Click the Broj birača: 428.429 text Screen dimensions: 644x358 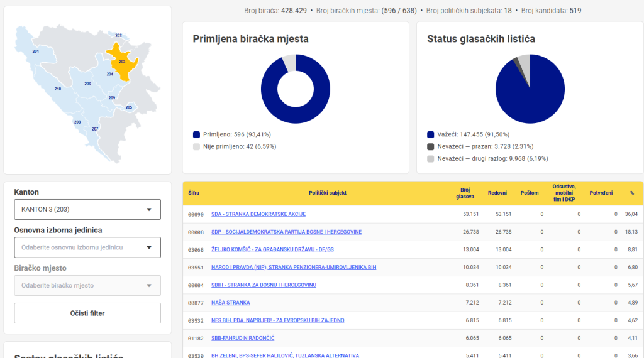pos(275,11)
